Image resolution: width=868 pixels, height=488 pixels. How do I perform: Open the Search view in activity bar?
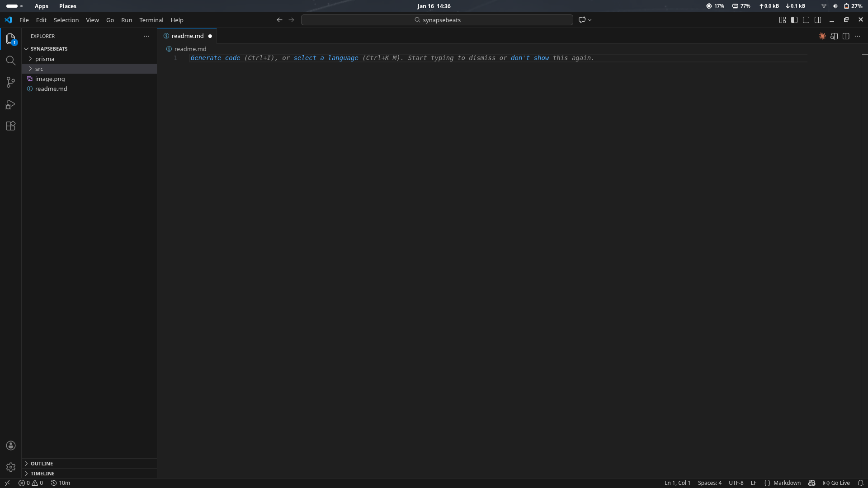[x=10, y=61]
